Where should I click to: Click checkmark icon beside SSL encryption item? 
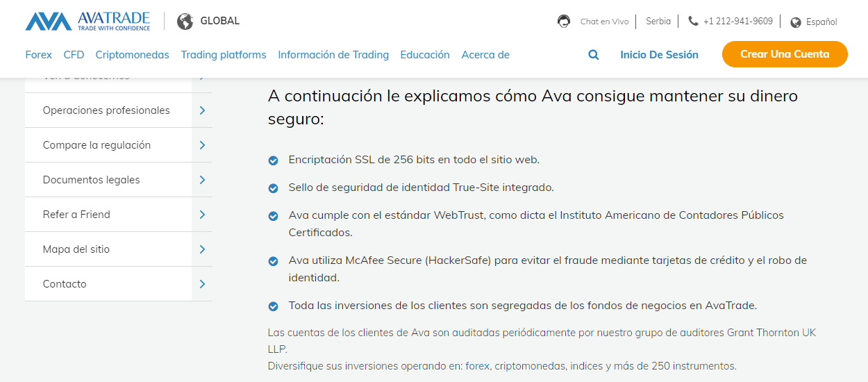tap(274, 160)
